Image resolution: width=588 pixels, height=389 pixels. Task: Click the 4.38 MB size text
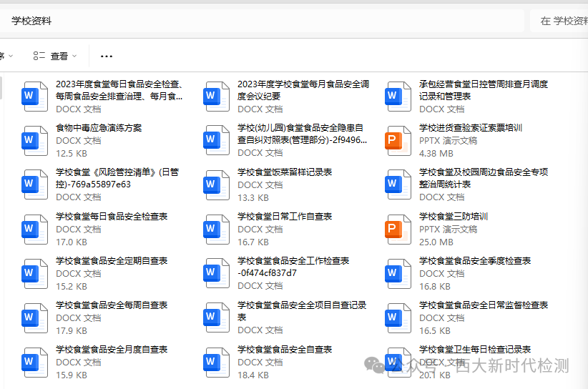coord(436,154)
